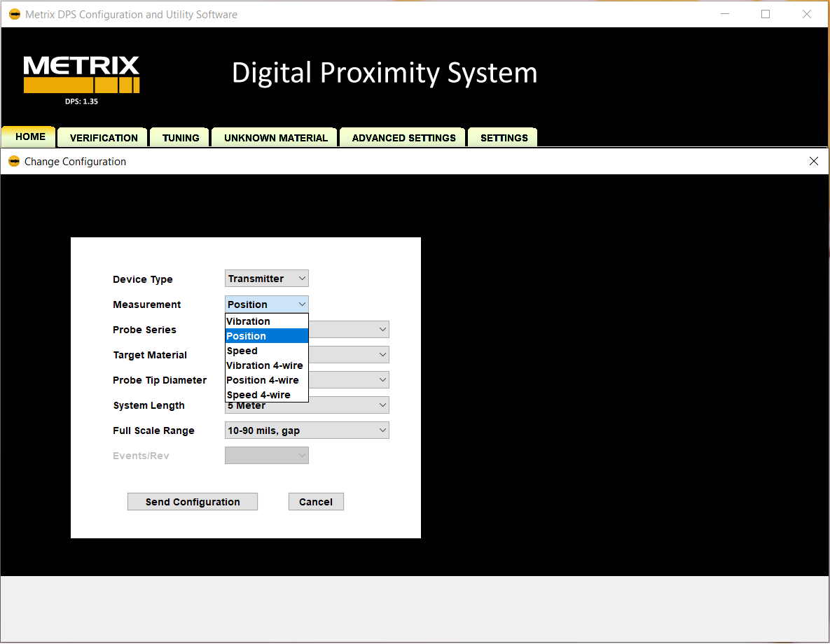Expand the Device Type dropdown
This screenshot has width=830, height=644.
(267, 279)
